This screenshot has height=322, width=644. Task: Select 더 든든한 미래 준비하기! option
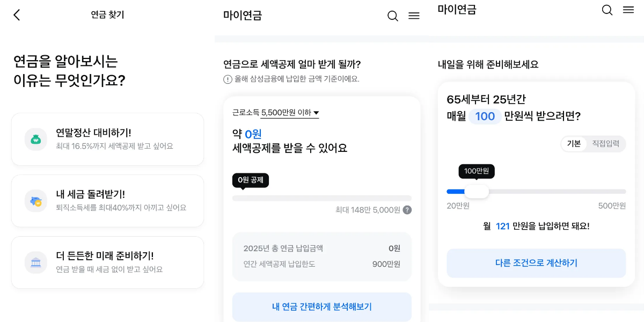tap(107, 262)
